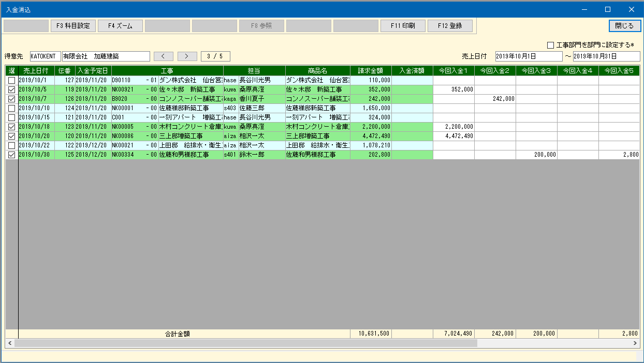644x363 pixels.
Task: Click the 今回入金1 column header
Action: pyautogui.click(x=453, y=71)
